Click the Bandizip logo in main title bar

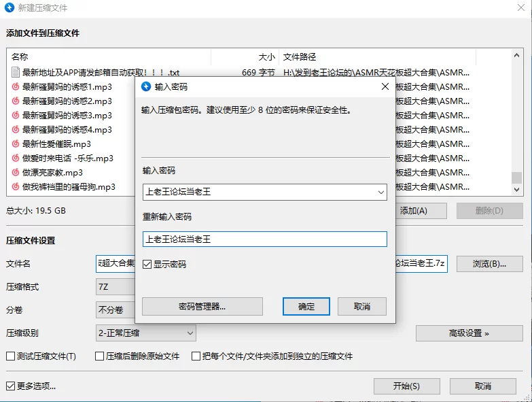pyautogui.click(x=10, y=7)
